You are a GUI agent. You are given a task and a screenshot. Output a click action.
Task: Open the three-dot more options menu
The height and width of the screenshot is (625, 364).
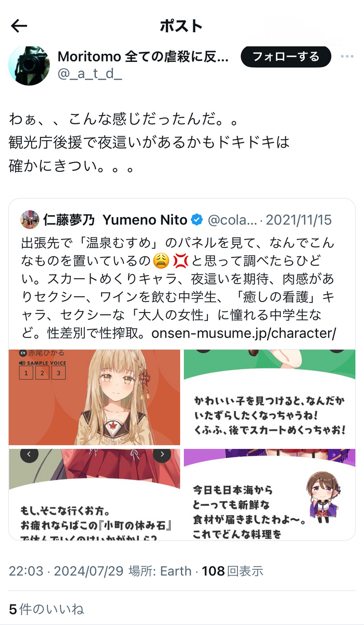(x=347, y=57)
